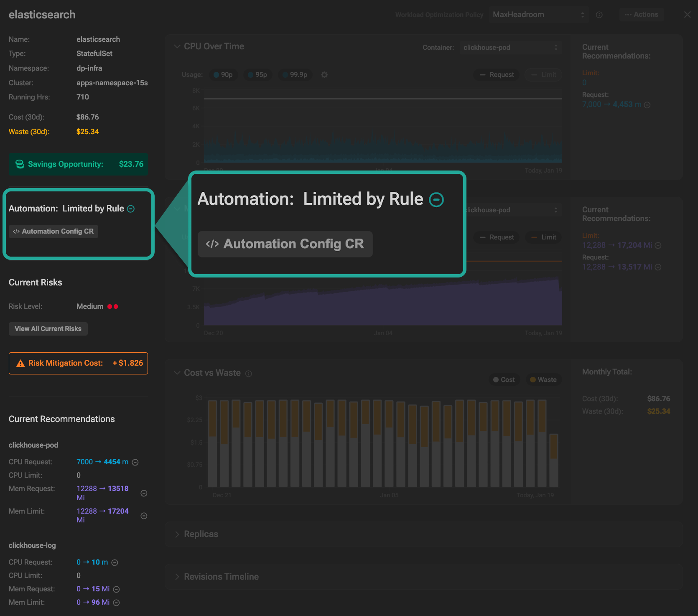The image size is (698, 616).
Task: Click the Waste (30d) label in the left sidebar
Action: click(x=29, y=132)
